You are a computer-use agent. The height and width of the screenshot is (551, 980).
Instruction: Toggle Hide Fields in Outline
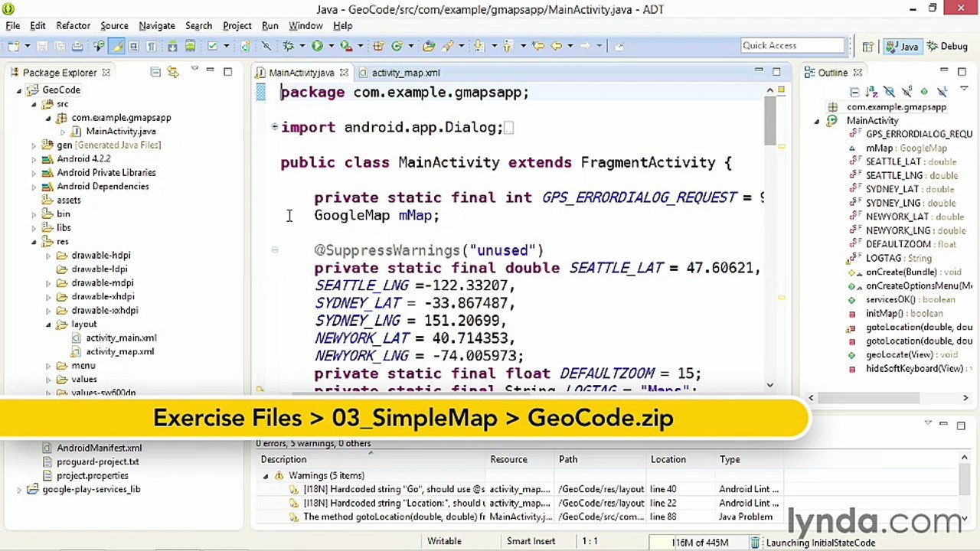pyautogui.click(x=889, y=92)
